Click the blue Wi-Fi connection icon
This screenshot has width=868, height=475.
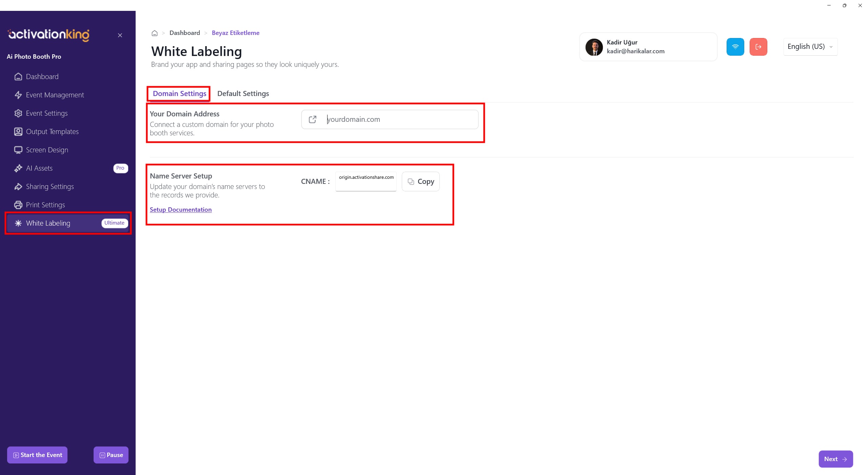click(x=735, y=47)
